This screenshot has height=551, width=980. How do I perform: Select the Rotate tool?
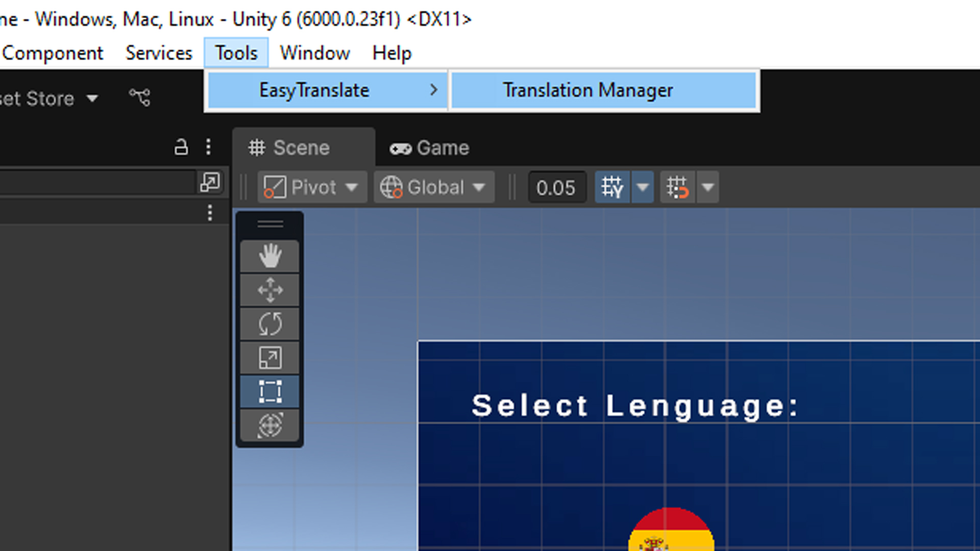[x=269, y=323]
